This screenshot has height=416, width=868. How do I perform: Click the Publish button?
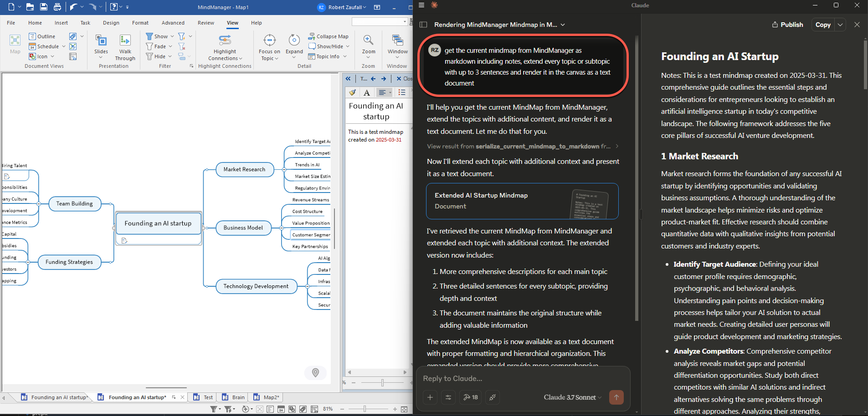[787, 25]
